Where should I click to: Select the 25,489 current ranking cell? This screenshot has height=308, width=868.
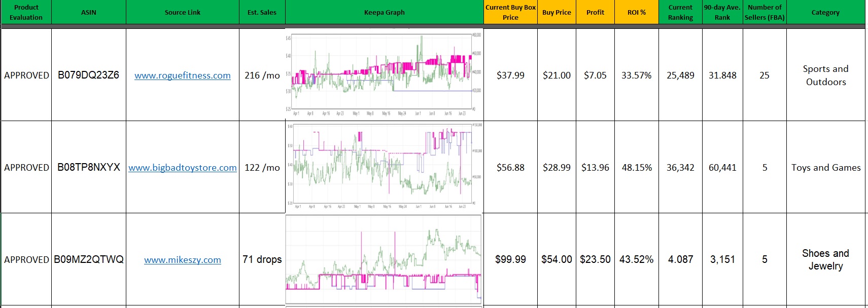click(x=680, y=75)
